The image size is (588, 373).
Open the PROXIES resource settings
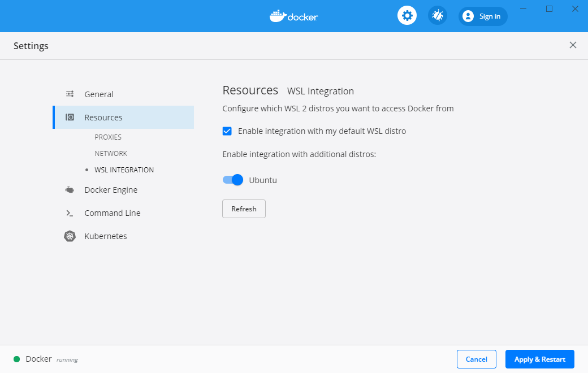(x=108, y=137)
